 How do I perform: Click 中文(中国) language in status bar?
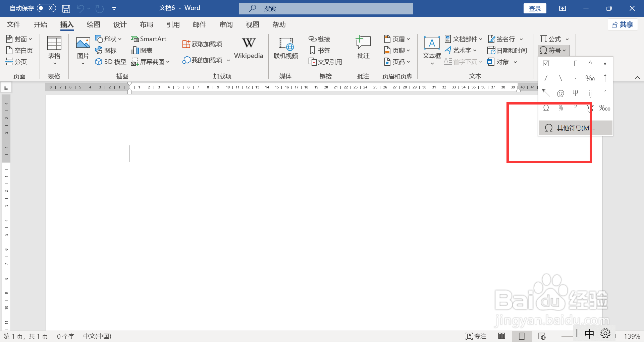97,336
